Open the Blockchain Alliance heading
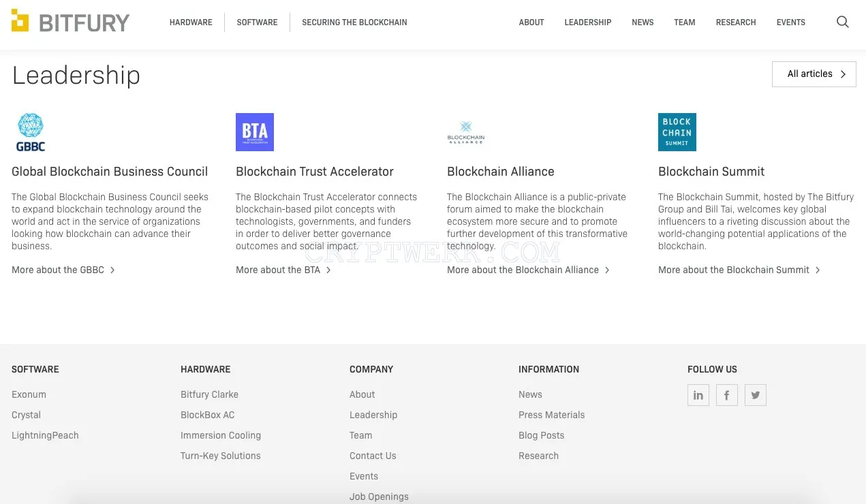 coord(501,172)
